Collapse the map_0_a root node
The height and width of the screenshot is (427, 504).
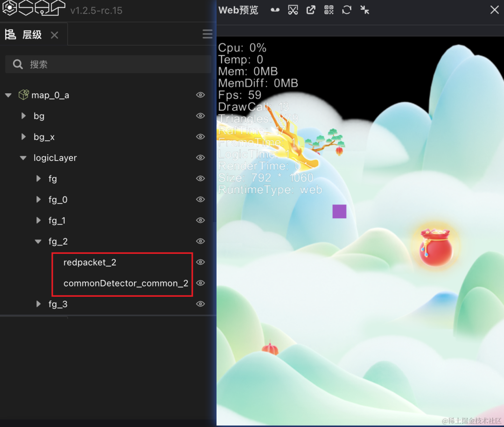click(8, 95)
